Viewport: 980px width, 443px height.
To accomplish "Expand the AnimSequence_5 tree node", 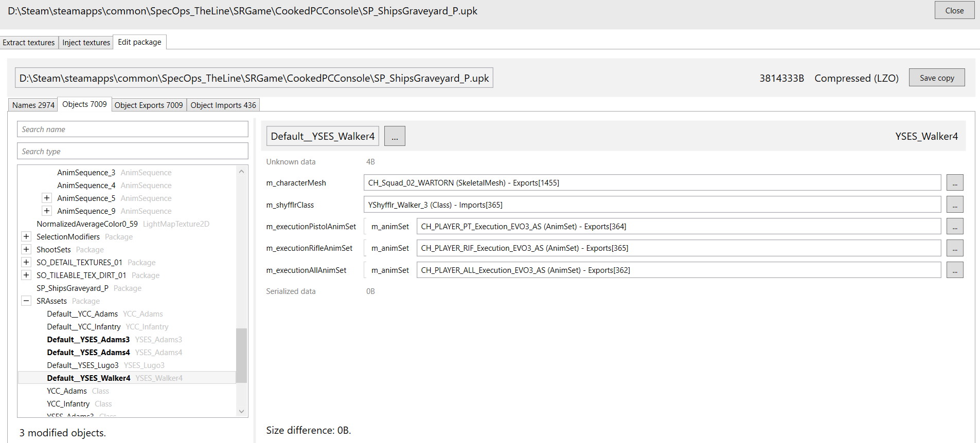I will [47, 198].
